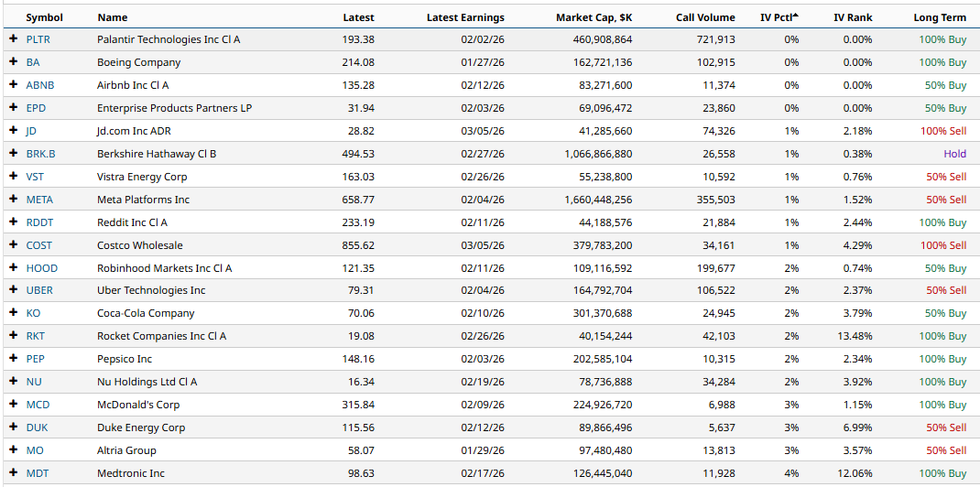Sort by Latest Earnings column header
The height and width of the screenshot is (487, 980).
pyautogui.click(x=465, y=17)
